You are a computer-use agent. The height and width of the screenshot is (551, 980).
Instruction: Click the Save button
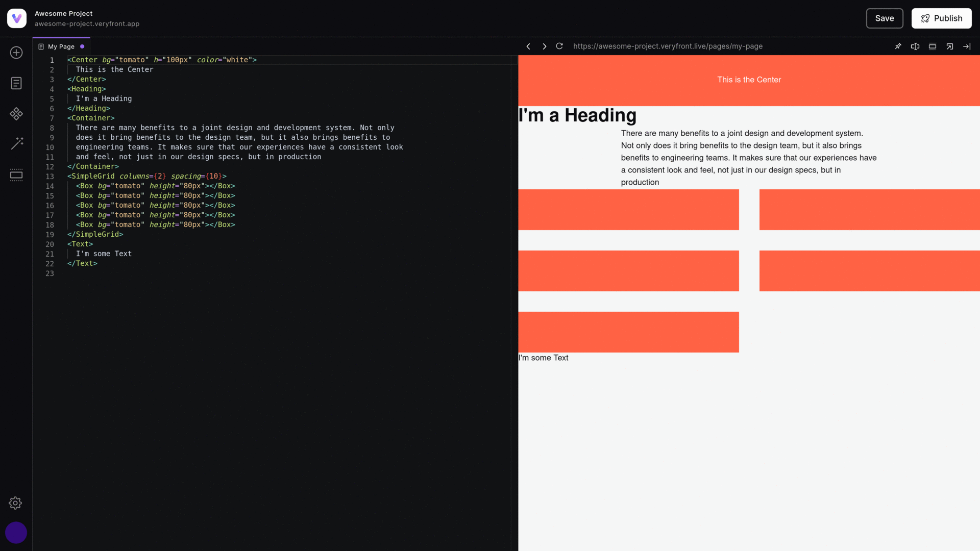click(885, 18)
